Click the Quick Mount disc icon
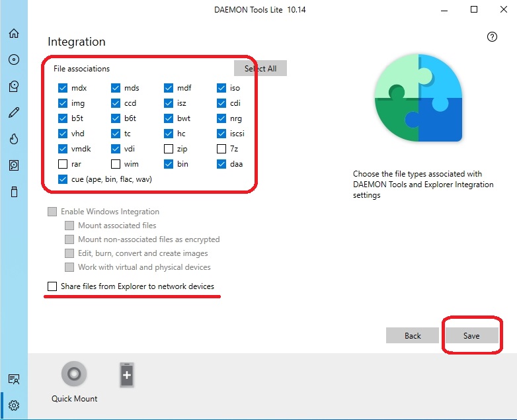The image size is (517, 420). [74, 374]
